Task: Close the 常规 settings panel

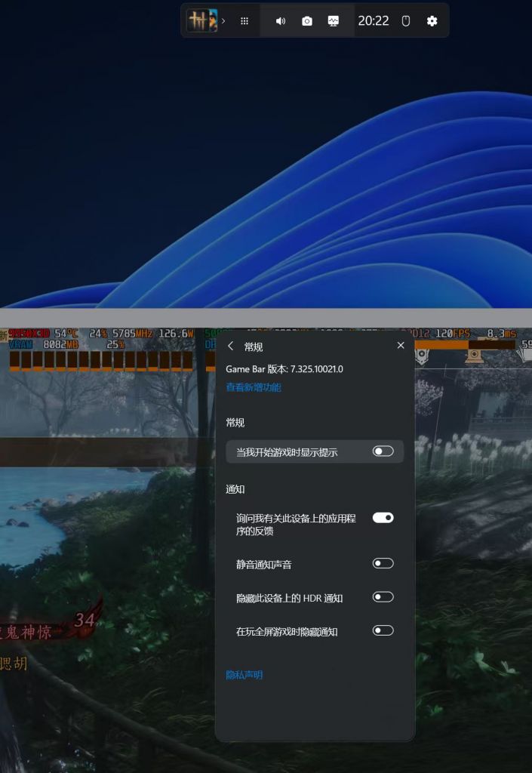Action: point(401,346)
